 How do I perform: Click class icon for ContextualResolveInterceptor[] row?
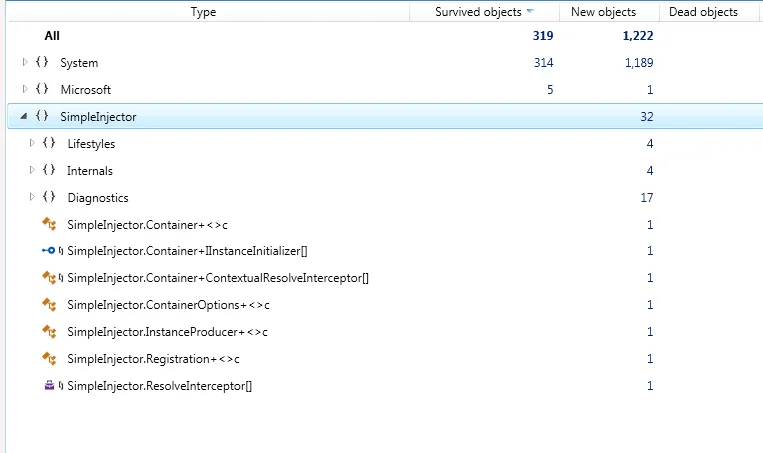pyautogui.click(x=49, y=277)
